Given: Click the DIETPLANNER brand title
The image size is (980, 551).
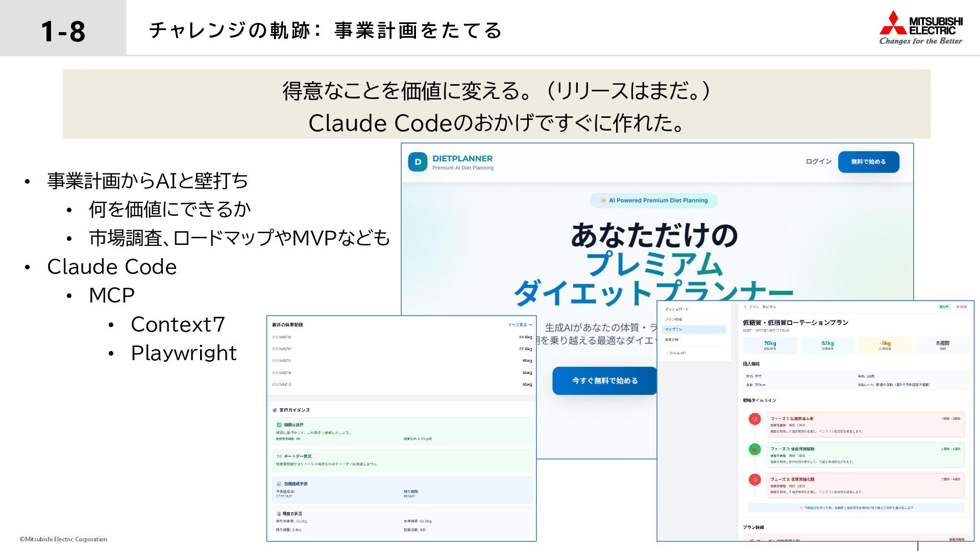Looking at the screenshot, I should [x=462, y=158].
